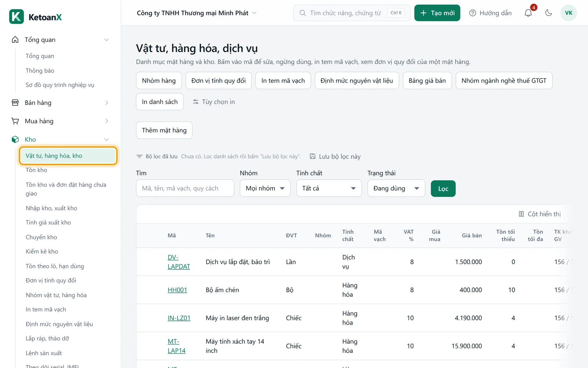This screenshot has height=368, width=588.
Task: Click Định mức nguyên vật liệu button
Action: [356, 81]
